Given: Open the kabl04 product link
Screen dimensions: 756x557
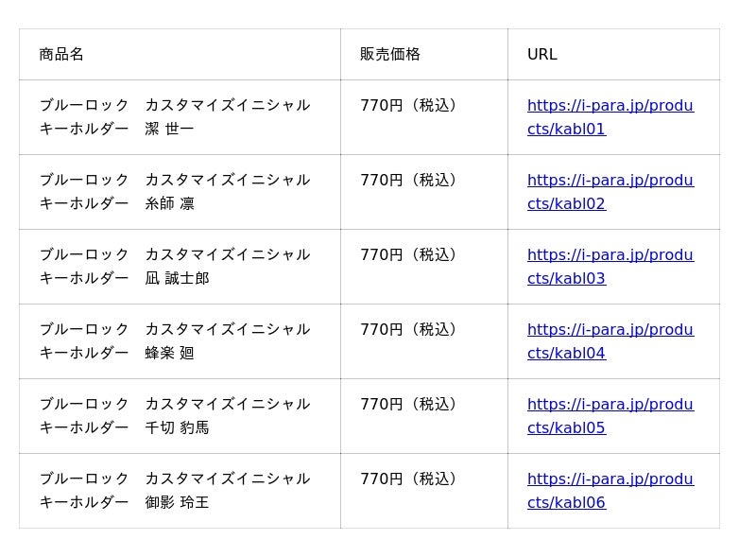Looking at the screenshot, I should (x=610, y=341).
